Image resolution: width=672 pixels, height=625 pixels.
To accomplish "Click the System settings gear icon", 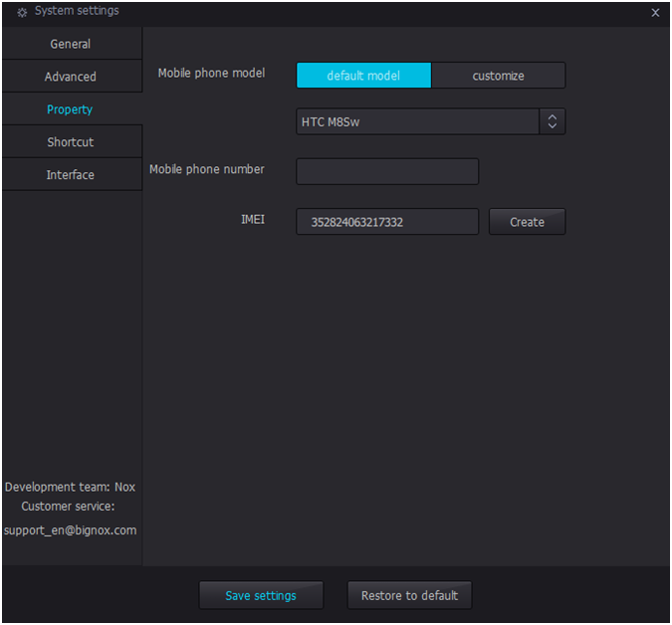I will 22,12.
